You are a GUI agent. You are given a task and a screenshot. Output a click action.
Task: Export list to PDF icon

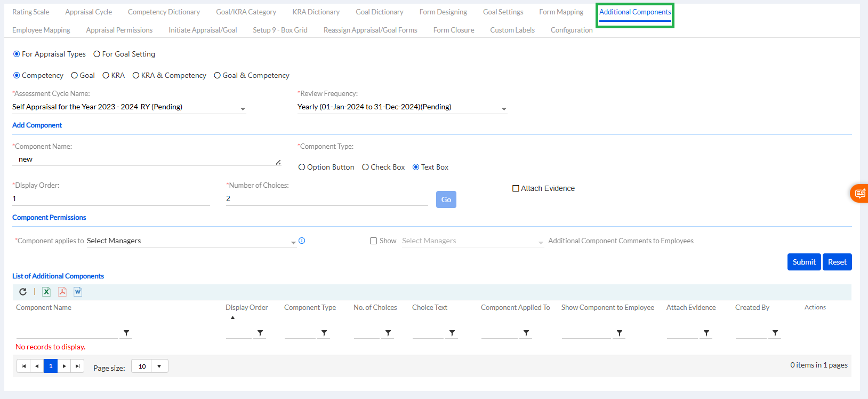point(62,292)
